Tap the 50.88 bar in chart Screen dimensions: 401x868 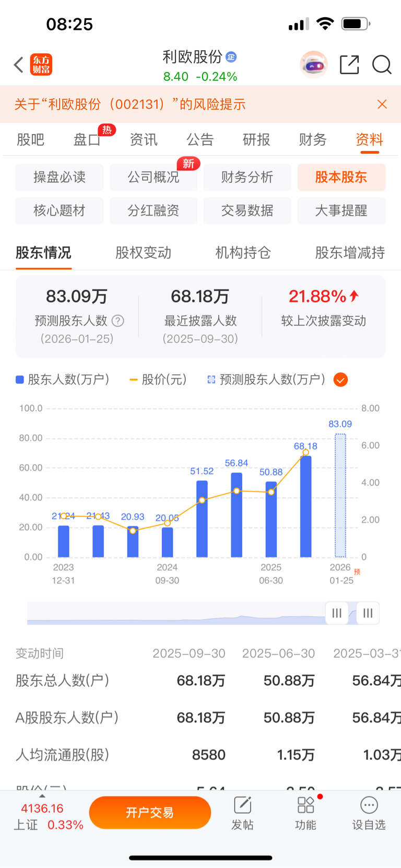tap(271, 519)
